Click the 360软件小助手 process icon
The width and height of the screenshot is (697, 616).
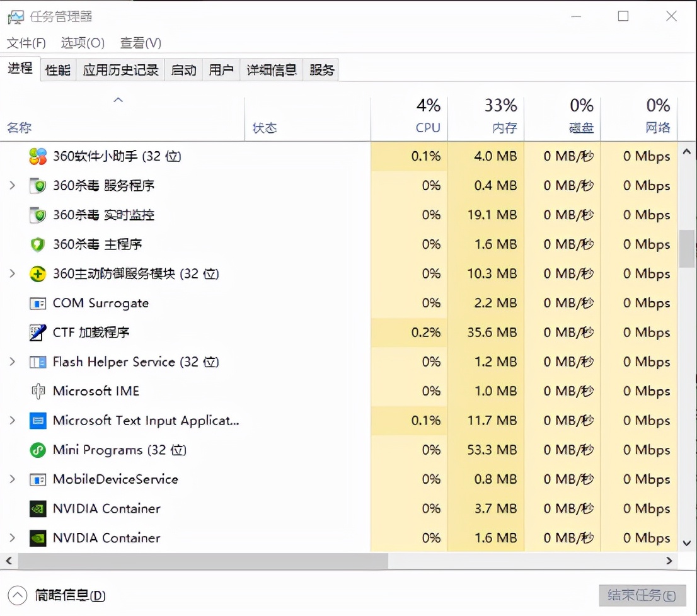(x=38, y=156)
